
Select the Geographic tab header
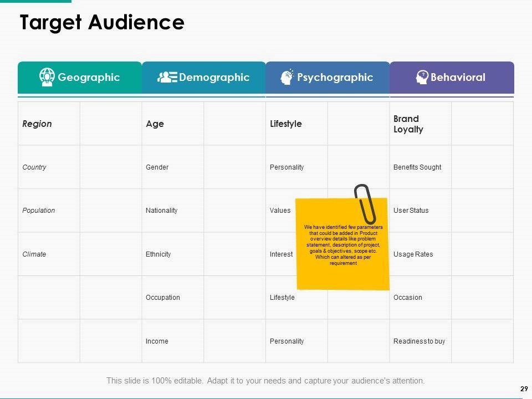pyautogui.click(x=80, y=78)
